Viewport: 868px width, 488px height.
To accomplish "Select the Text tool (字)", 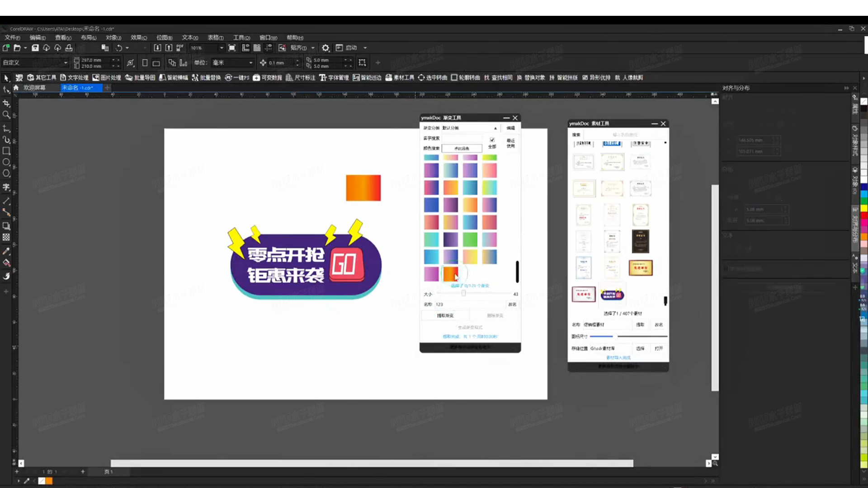I will coord(6,187).
